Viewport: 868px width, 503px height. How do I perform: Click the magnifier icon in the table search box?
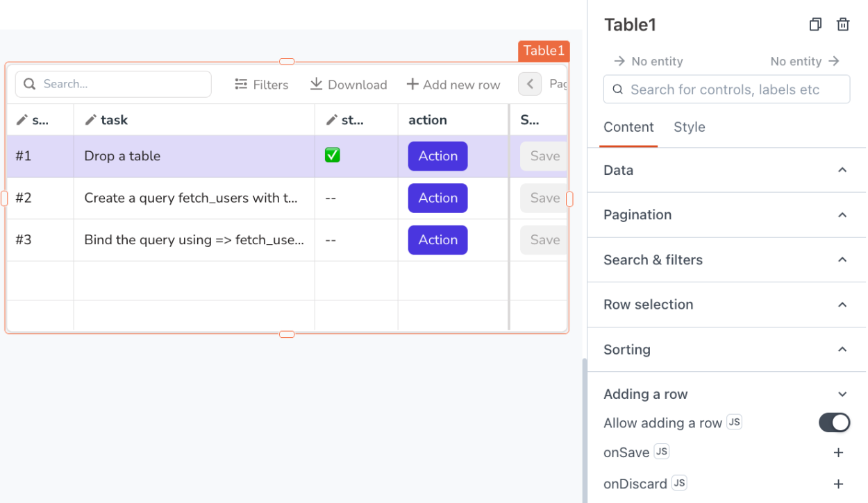point(29,83)
